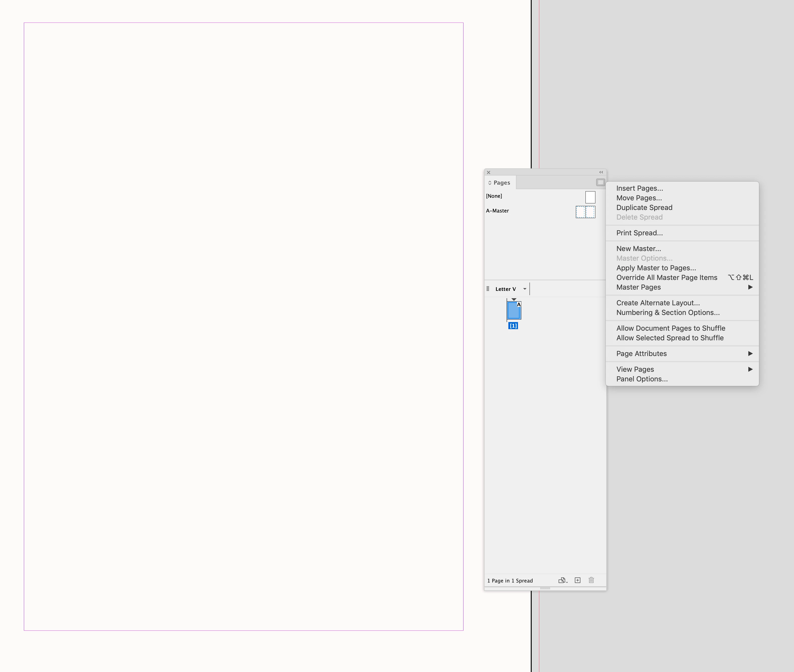
Task: Open the Letter V layout dropdown arrow
Action: 525,289
